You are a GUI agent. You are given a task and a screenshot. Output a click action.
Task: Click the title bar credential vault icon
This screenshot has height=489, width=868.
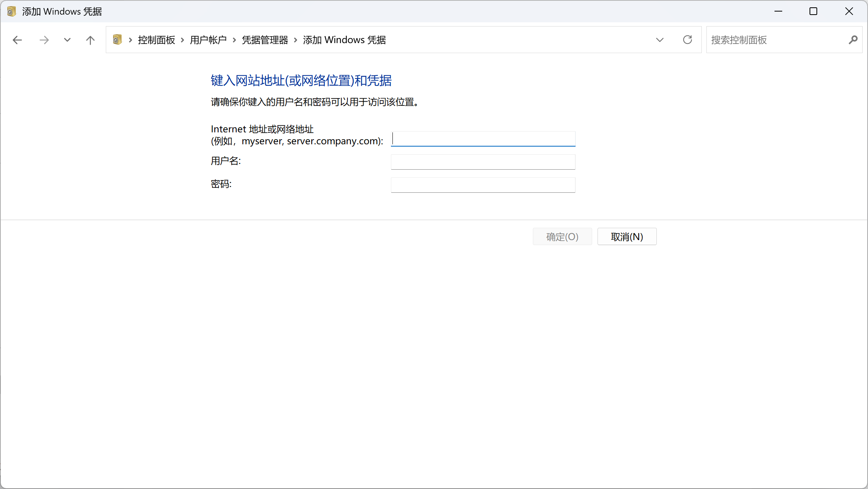pyautogui.click(x=12, y=12)
